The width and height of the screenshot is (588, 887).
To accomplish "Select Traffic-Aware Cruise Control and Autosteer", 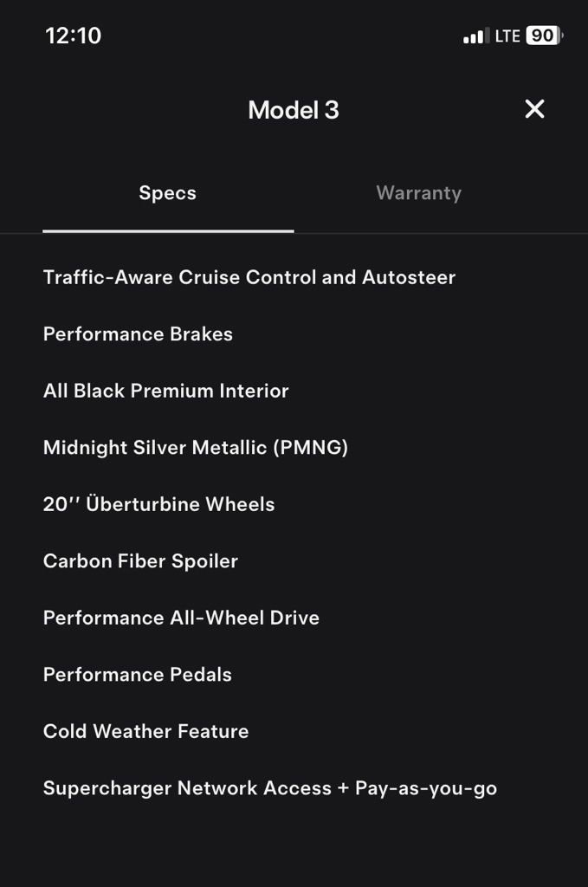I will 249,277.
